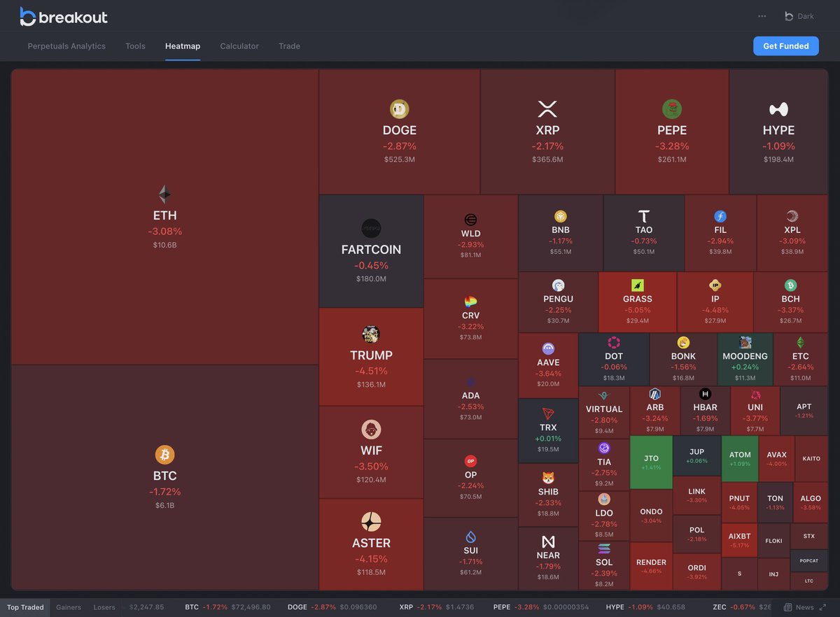
Task: Click the MOODENG hippo icon
Action: pyautogui.click(x=745, y=342)
